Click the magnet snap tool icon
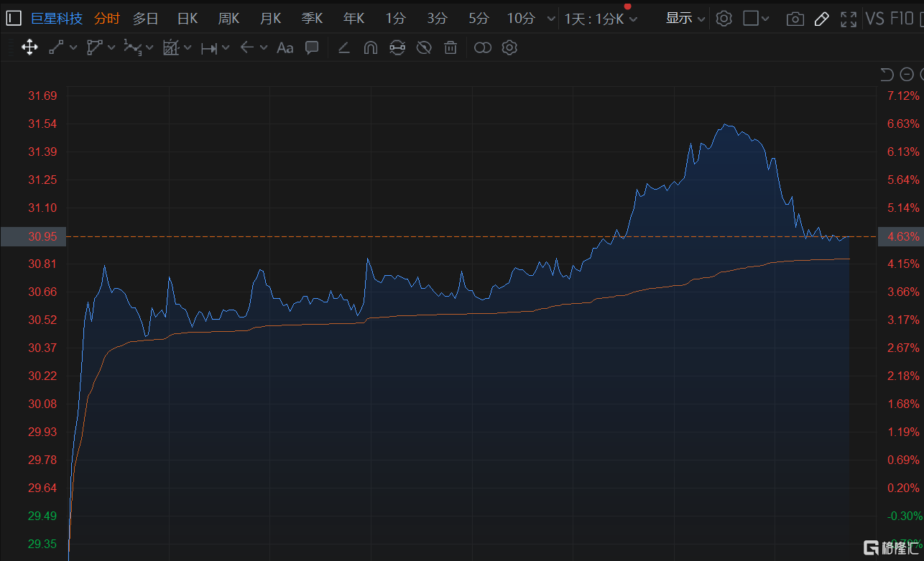The image size is (924, 561). pos(371,48)
